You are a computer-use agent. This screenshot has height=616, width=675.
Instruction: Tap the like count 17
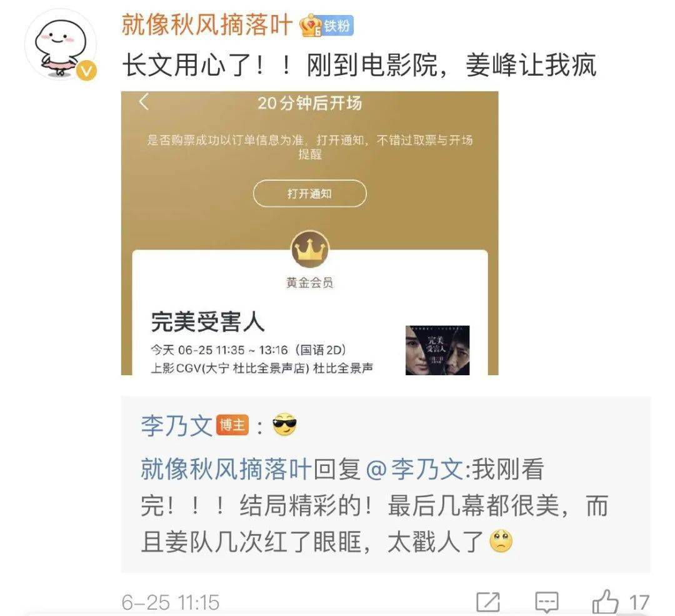(x=639, y=602)
